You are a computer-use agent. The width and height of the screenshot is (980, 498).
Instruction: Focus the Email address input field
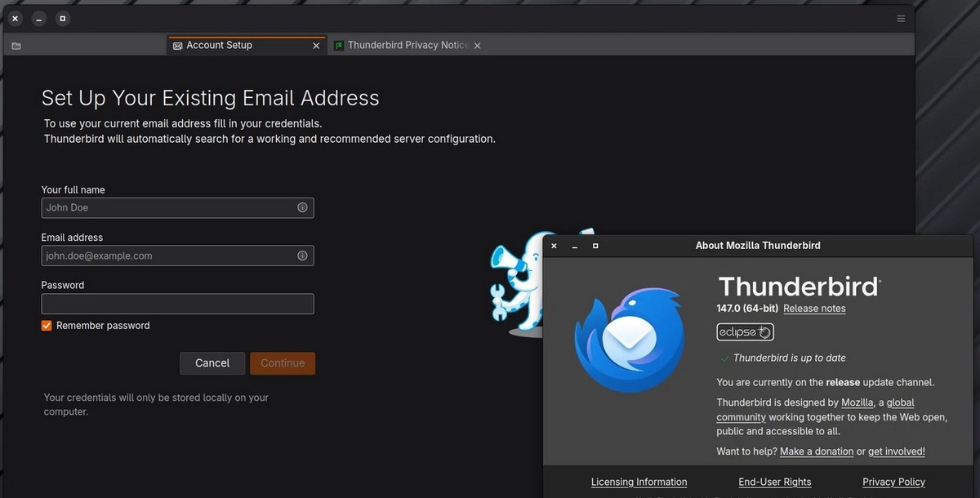pyautogui.click(x=177, y=256)
